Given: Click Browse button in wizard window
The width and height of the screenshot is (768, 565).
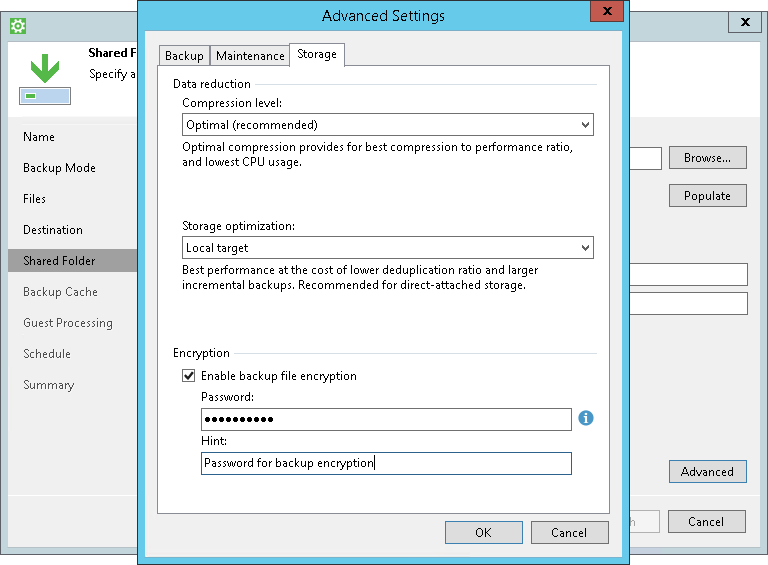Looking at the screenshot, I should click(708, 158).
